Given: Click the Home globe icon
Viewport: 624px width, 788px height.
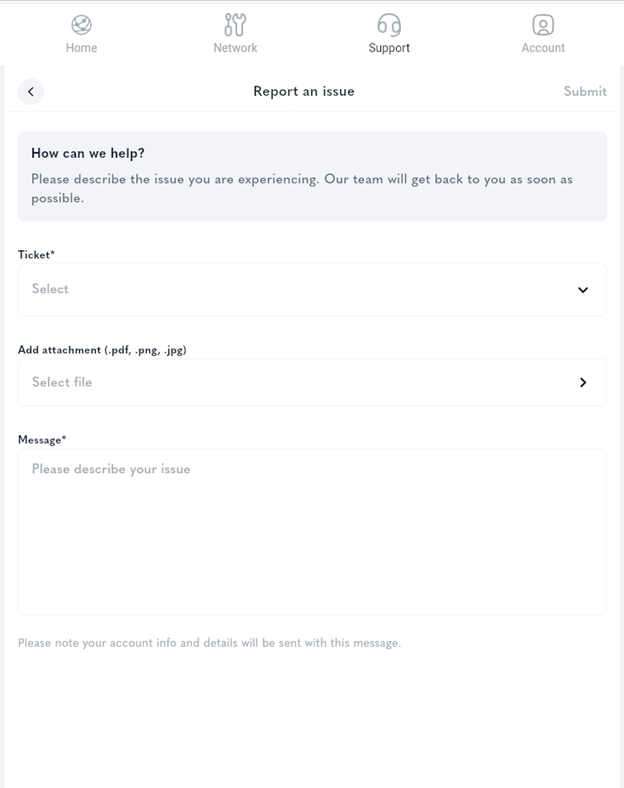Looking at the screenshot, I should 81,24.
